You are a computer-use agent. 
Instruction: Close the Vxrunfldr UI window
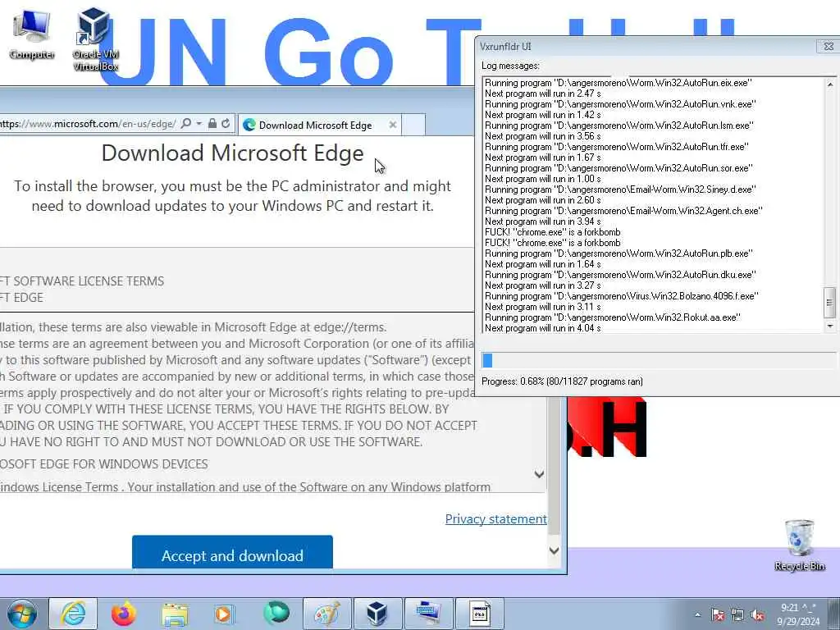(829, 47)
